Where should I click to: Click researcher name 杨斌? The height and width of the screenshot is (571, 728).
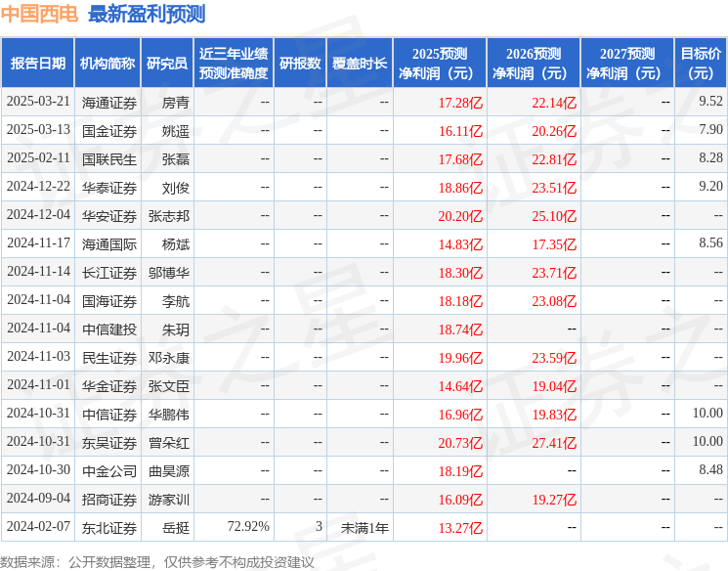(176, 244)
